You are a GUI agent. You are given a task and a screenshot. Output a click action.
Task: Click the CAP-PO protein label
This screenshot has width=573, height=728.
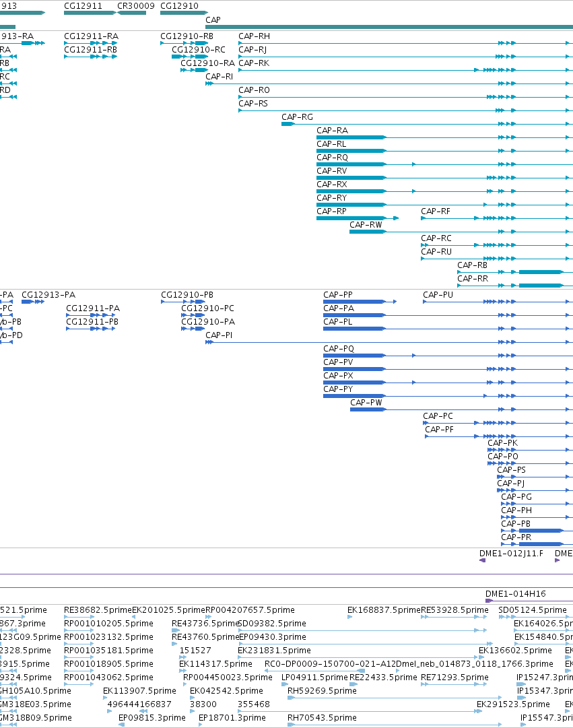point(503,457)
